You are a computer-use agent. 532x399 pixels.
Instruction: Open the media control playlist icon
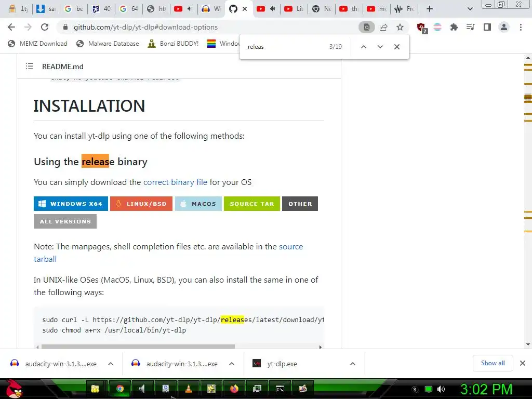click(x=470, y=27)
